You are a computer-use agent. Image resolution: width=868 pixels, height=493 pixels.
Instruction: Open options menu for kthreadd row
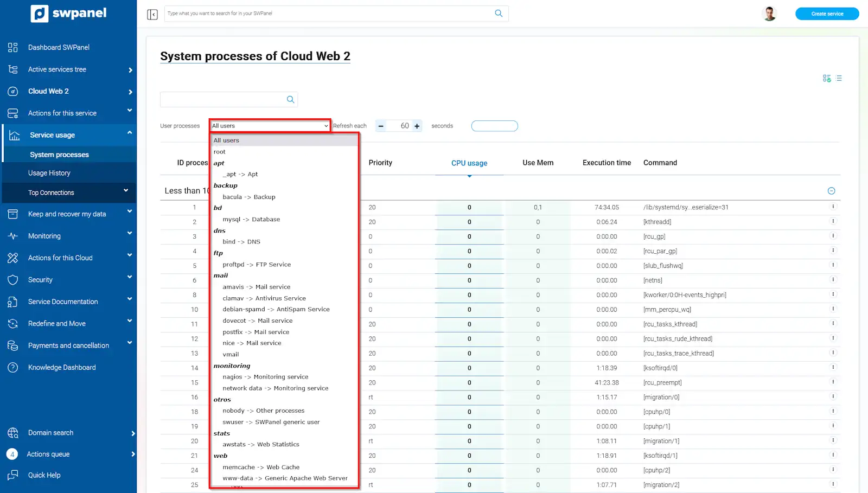(833, 221)
